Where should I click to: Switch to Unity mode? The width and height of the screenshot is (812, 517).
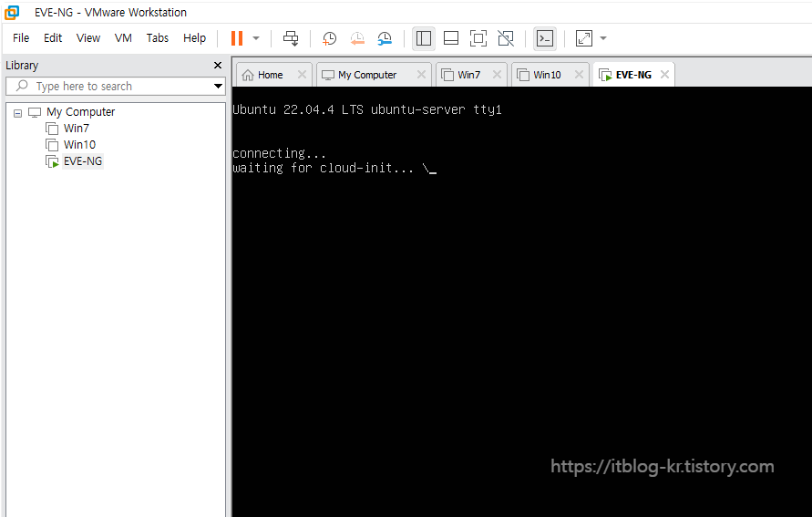tap(506, 38)
